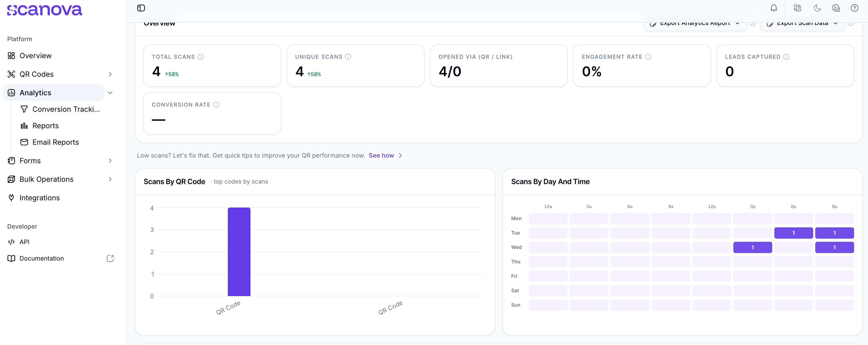868x345 pixels.
Task: Click the Total Scans "↑50%" change value
Action: pos(172,74)
